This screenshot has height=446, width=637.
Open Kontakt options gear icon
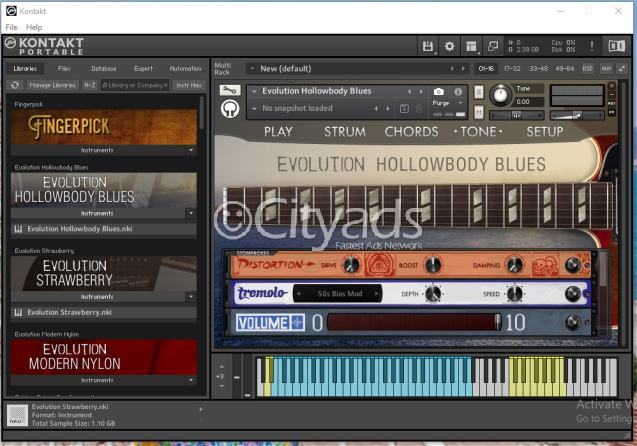pyautogui.click(x=449, y=46)
